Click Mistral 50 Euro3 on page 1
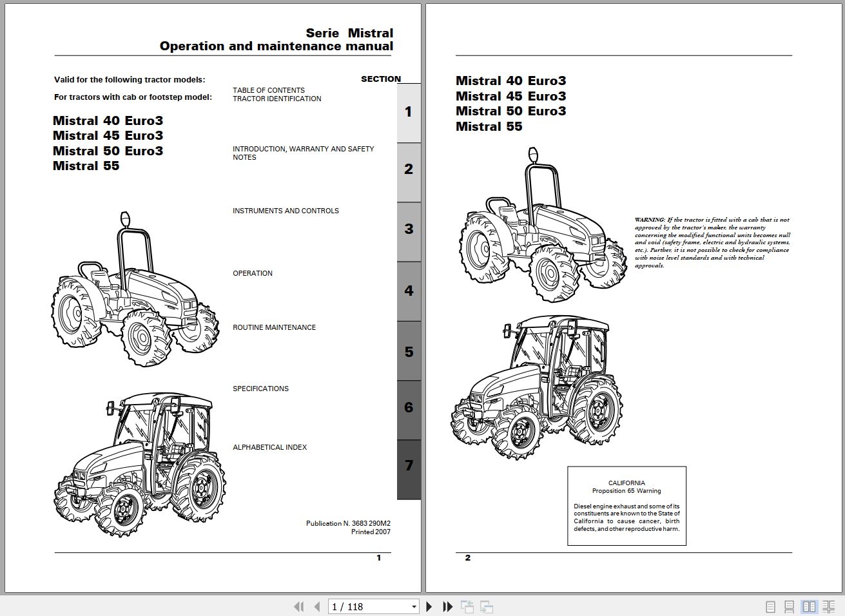The width and height of the screenshot is (845, 616). pos(108,151)
